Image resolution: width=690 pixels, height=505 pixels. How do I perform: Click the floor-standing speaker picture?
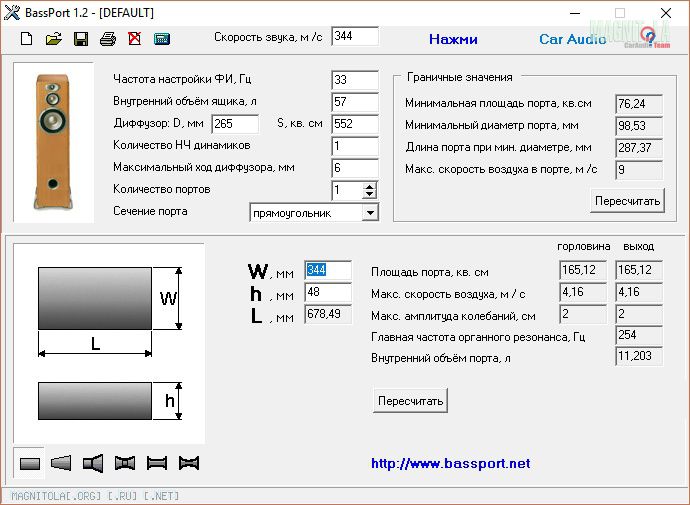[x=53, y=142]
